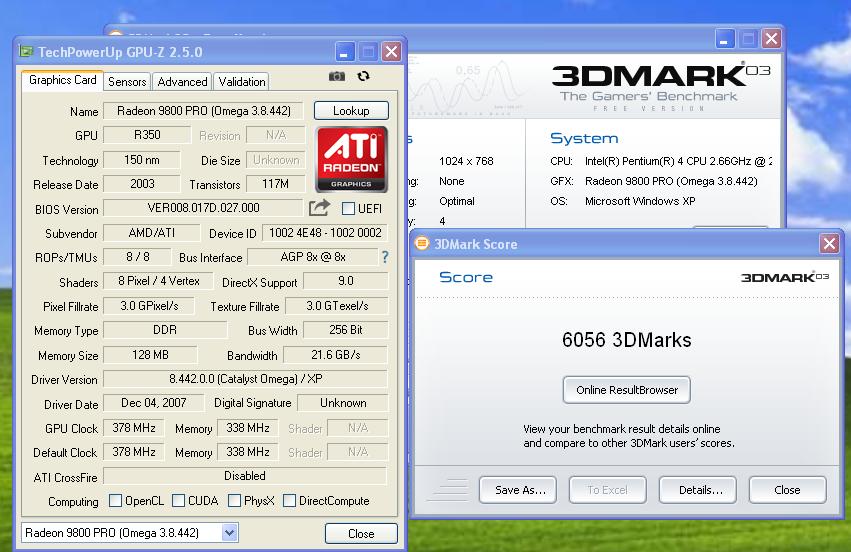Click the Device ID value 1002 4E48

pos(325,233)
